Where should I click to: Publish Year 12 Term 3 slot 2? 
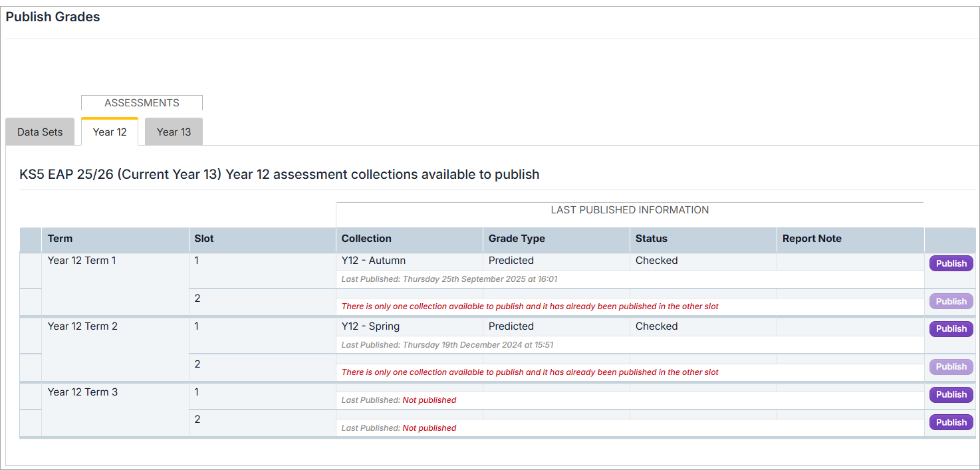click(x=951, y=422)
